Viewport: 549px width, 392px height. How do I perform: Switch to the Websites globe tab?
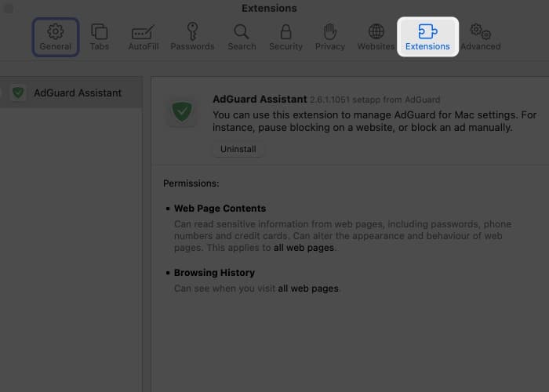(x=376, y=37)
